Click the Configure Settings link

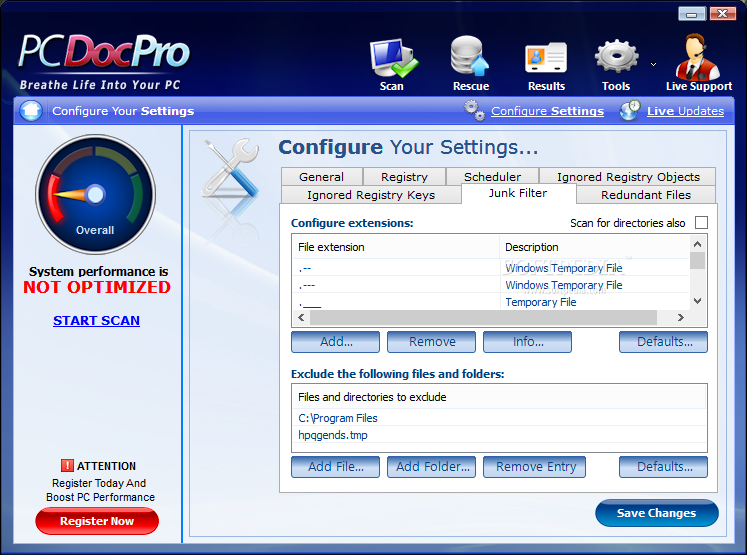coord(547,111)
